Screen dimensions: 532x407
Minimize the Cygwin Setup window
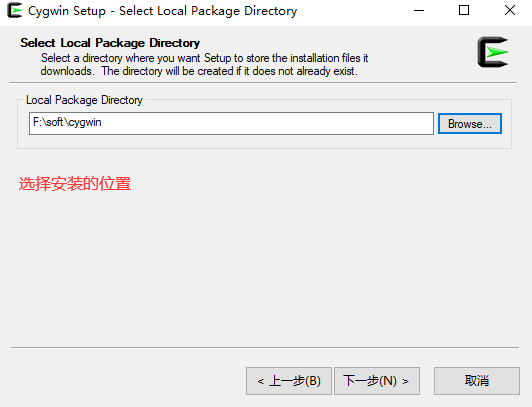pyautogui.click(x=419, y=11)
